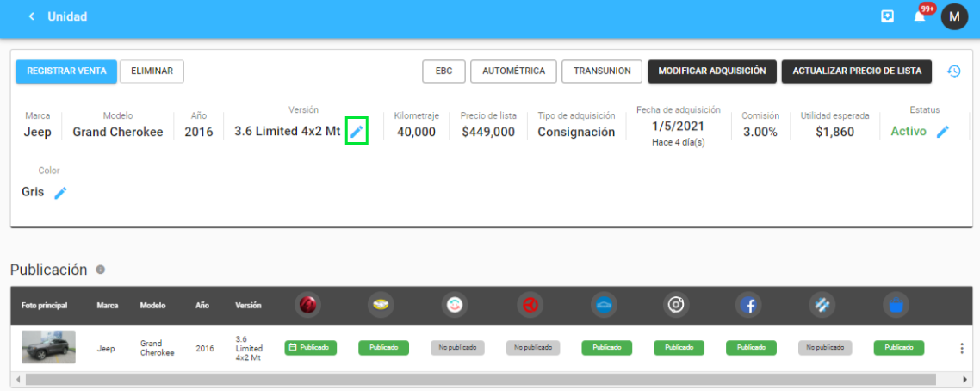
Task: Click the Unidad page title
Action: point(67,17)
